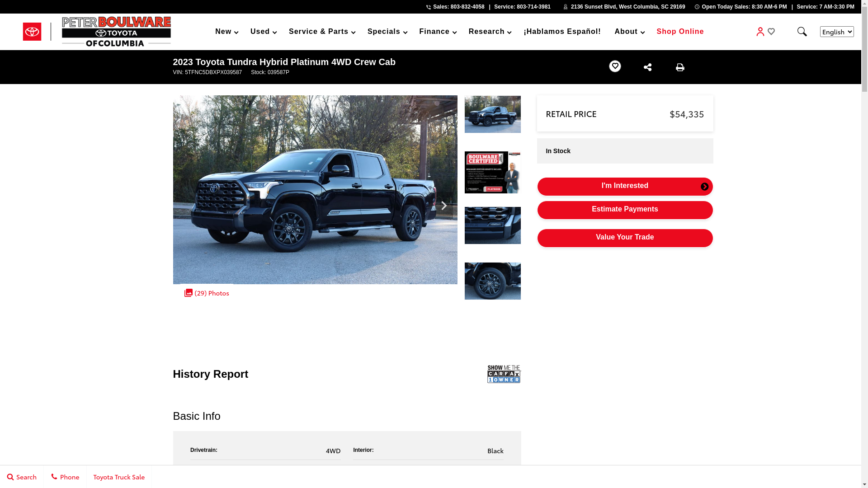This screenshot has width=868, height=488.
Task: Open the Peter Boulware Toyota home logo
Action: [116, 32]
